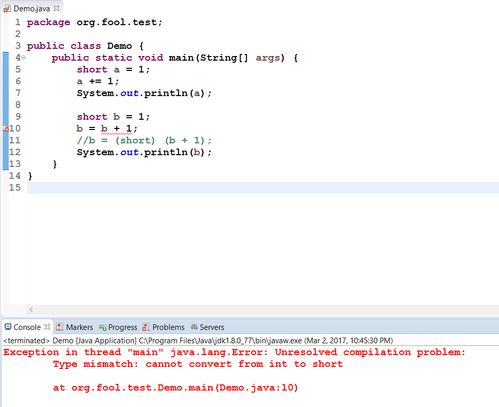Switch to the Markers tab
This screenshot has height=407, width=499.
pyautogui.click(x=79, y=327)
